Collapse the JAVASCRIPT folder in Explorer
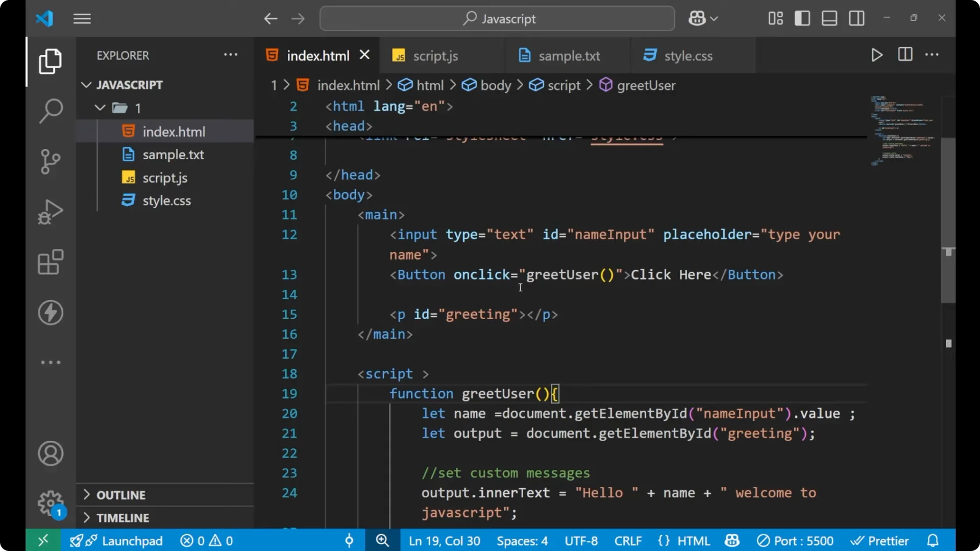Screen dimensions: 980x551 tap(86, 85)
